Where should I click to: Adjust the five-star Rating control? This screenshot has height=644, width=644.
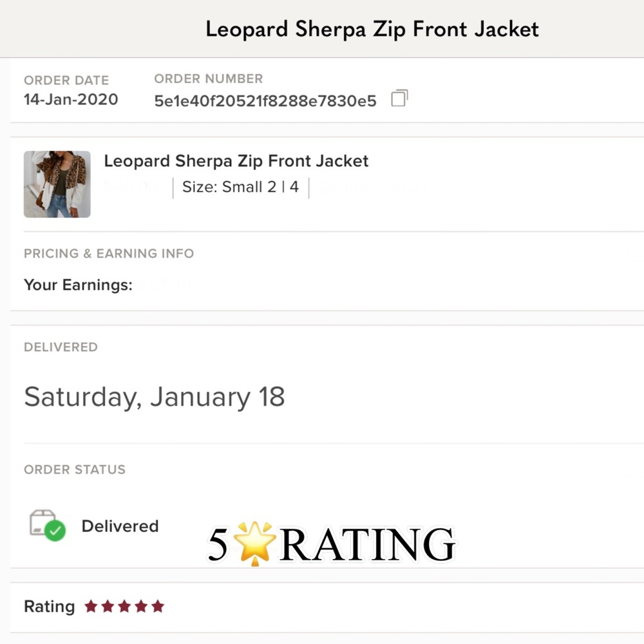coord(125,605)
